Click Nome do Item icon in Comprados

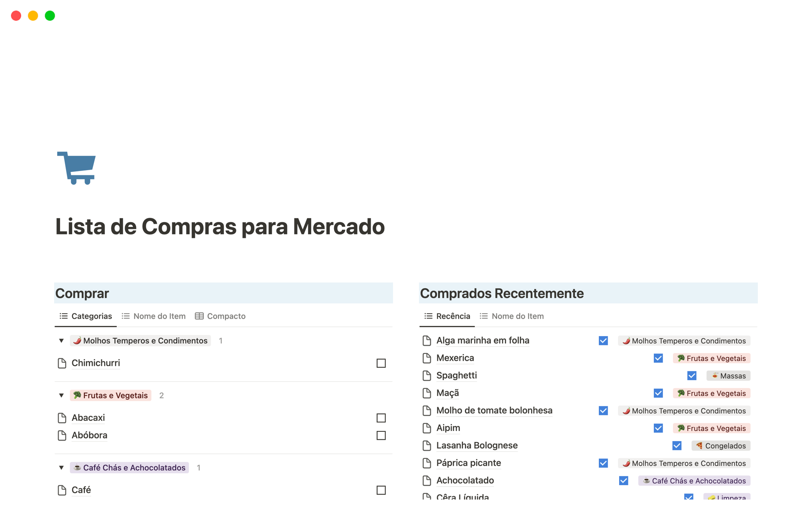(x=484, y=316)
